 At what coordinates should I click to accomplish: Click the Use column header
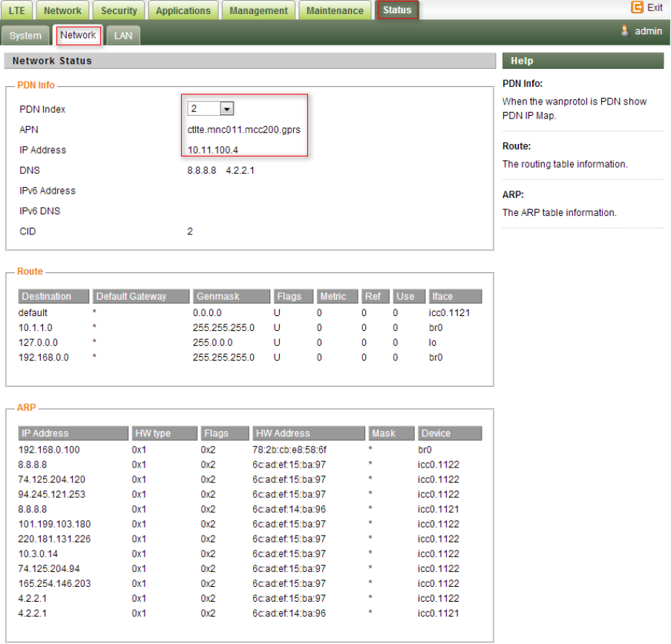coord(409,296)
